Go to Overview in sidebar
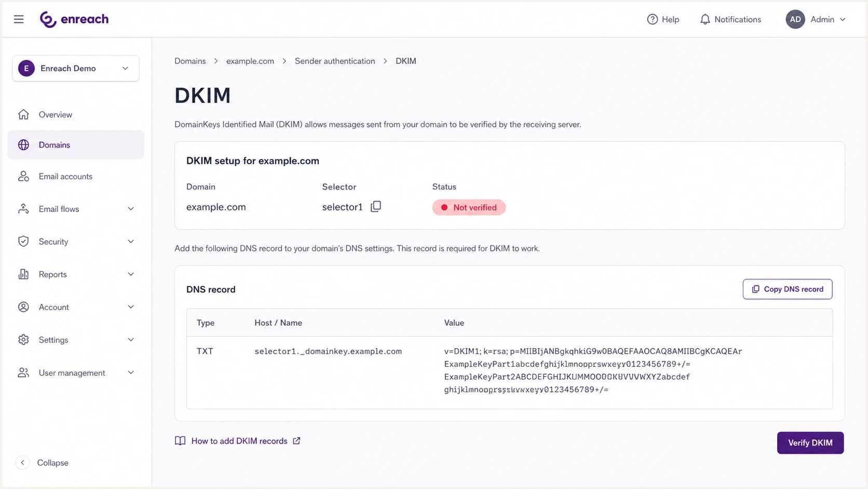 tap(76, 114)
